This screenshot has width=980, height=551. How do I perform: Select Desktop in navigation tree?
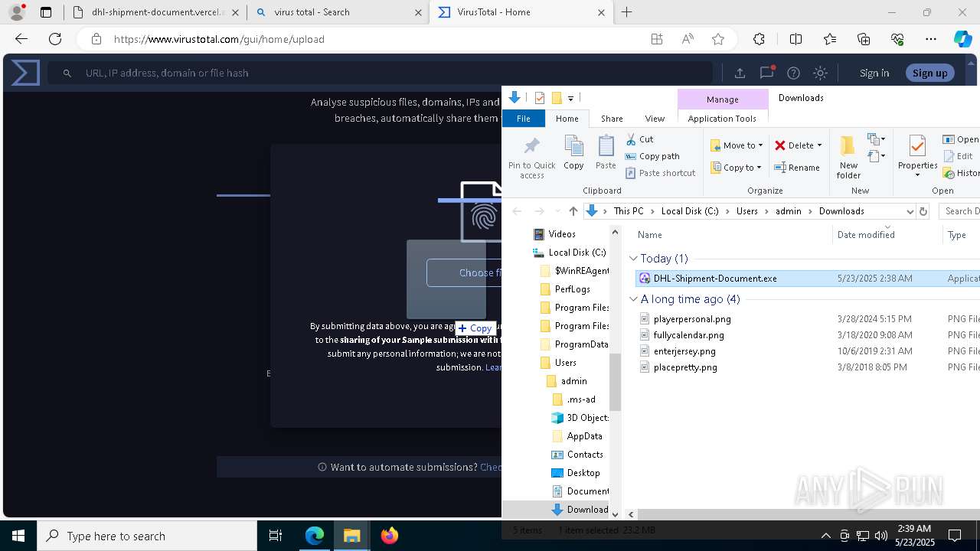(583, 473)
